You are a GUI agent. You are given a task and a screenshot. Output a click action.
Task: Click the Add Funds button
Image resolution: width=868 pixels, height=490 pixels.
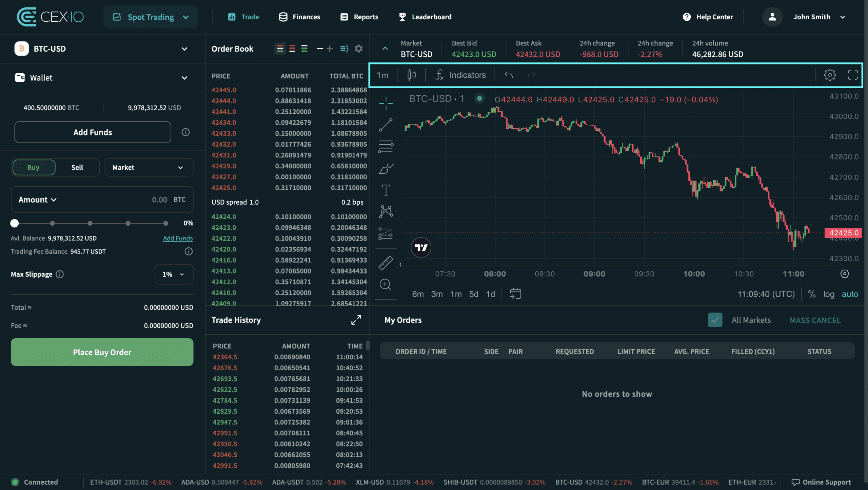[x=93, y=132]
